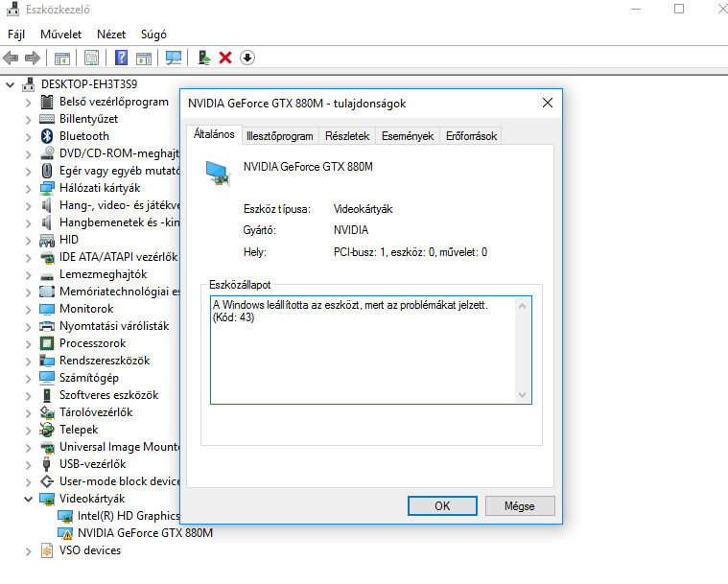Click the Billentyűzet keyboard icon
Viewport: 728px width, 584px height.
coord(47,119)
